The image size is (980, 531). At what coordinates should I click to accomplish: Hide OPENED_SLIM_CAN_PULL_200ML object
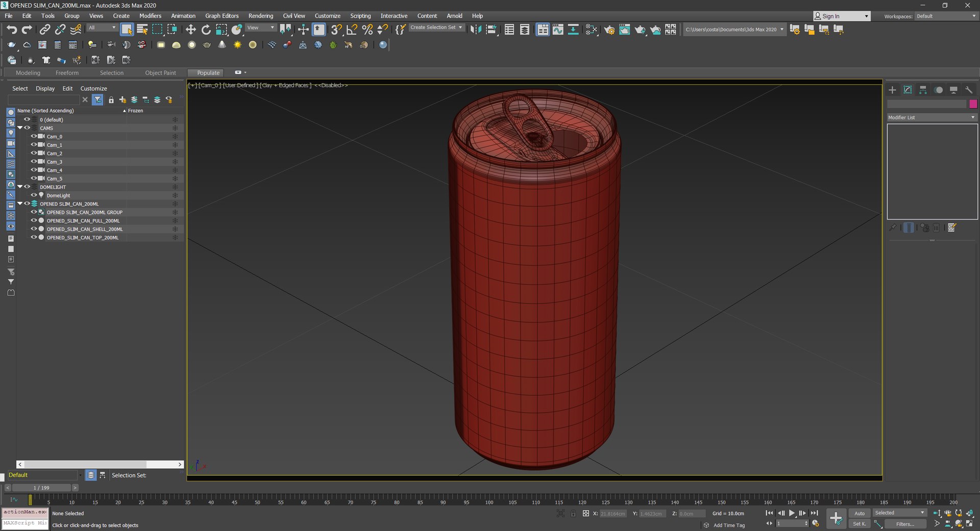(x=34, y=220)
